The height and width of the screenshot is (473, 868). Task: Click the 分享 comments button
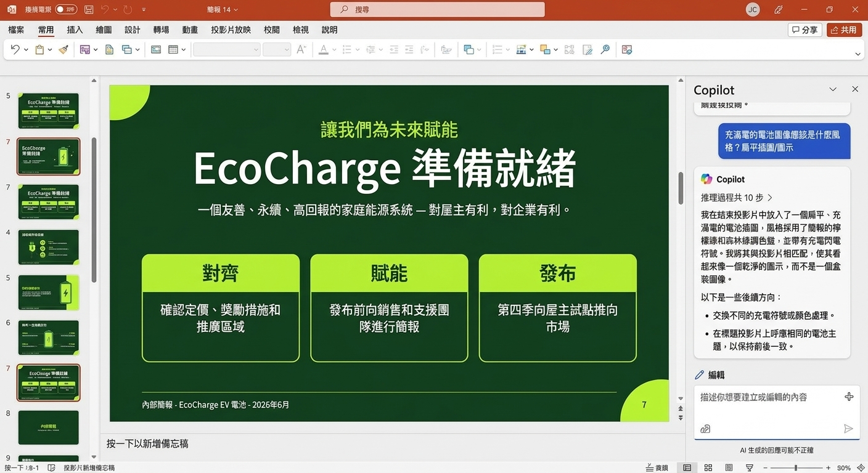pos(805,30)
